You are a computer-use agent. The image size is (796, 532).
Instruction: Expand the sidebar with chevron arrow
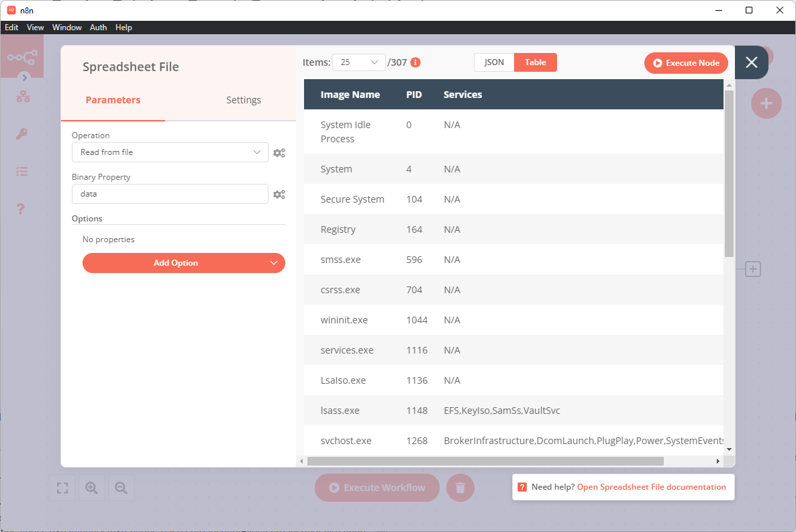(25, 78)
